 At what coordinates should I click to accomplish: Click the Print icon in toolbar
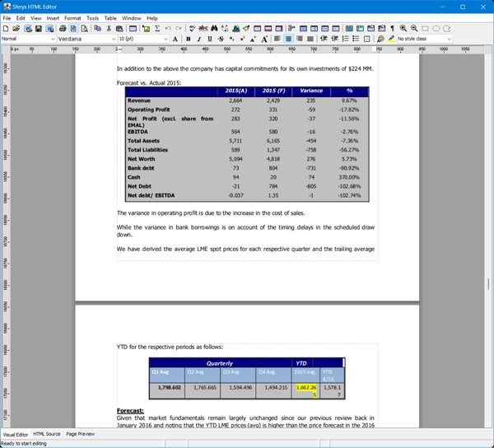tap(63, 28)
